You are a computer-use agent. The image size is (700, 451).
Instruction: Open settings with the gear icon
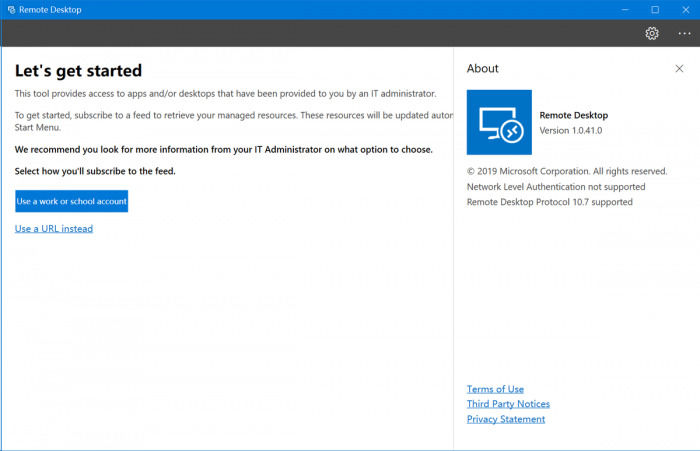pos(652,33)
